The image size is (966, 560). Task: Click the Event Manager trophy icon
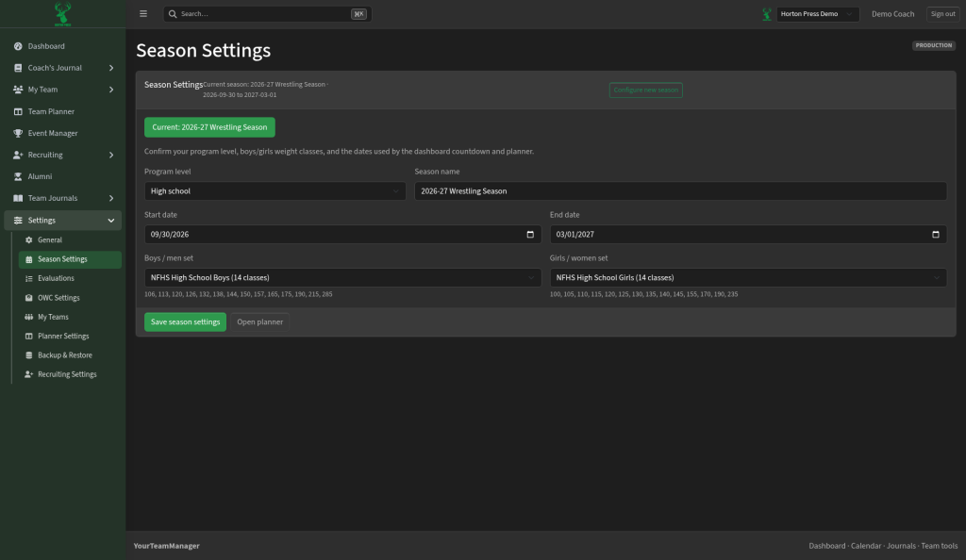tap(18, 133)
